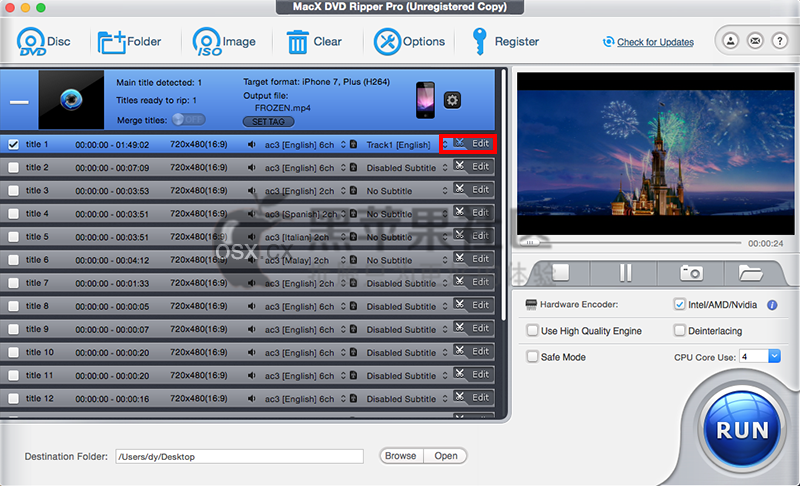Check the title 6 checkbox
Screen dimensions: 800x486
tap(14, 260)
